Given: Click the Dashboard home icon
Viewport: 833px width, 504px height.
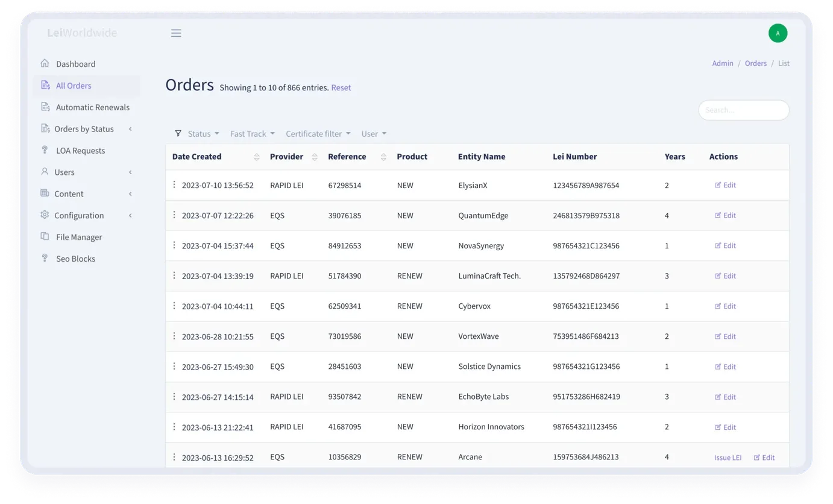Looking at the screenshot, I should (45, 63).
